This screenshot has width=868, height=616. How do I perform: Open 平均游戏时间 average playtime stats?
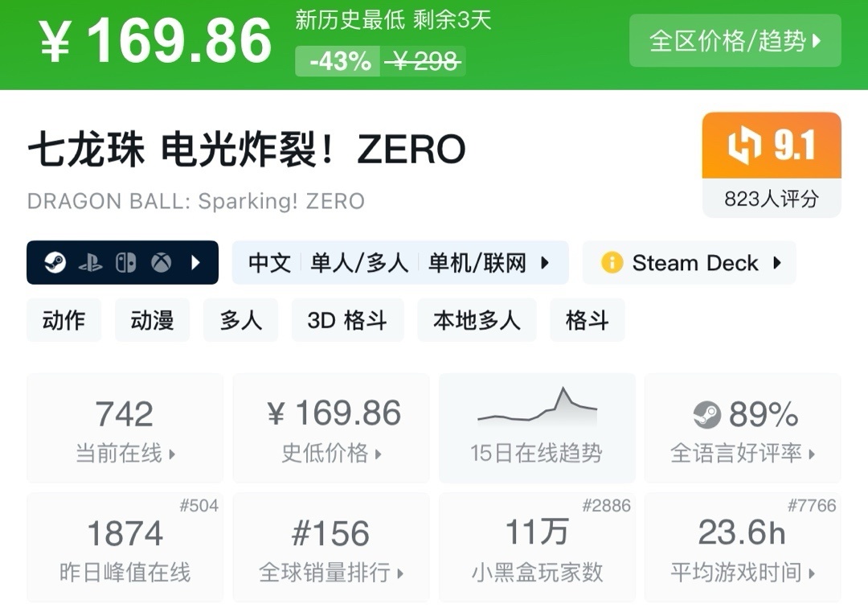(743, 548)
